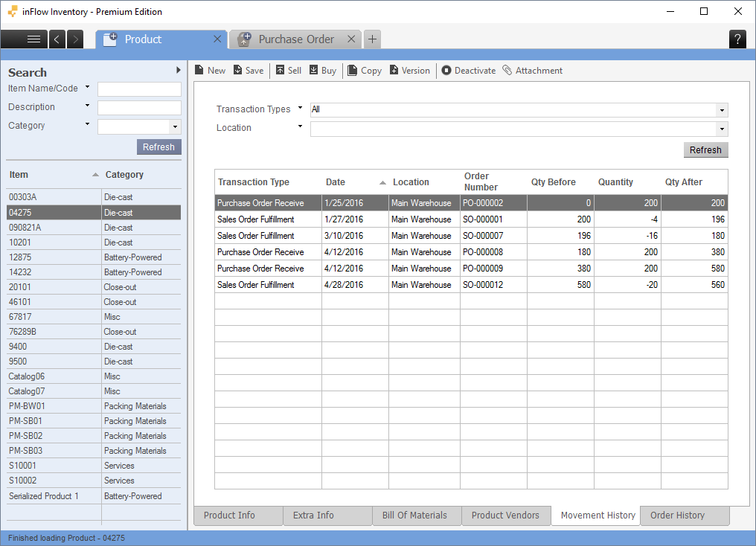Viewport: 756px width, 546px height.
Task: Click Refresh in the Search panel
Action: coord(158,147)
